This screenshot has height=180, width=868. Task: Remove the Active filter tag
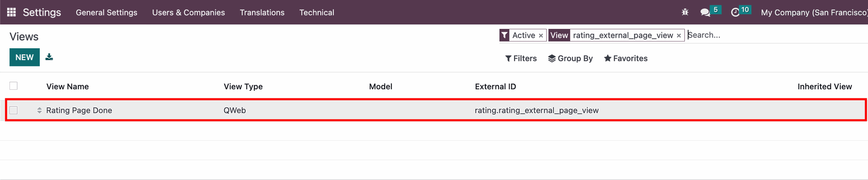pos(541,36)
